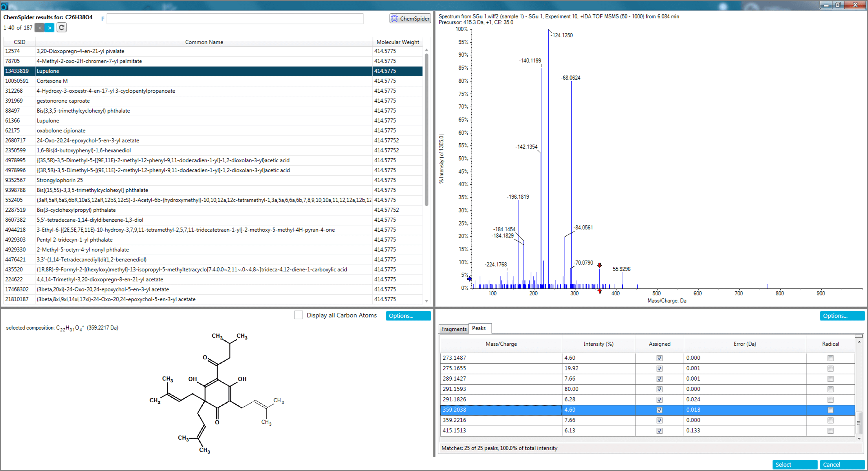
Task: Select CSID 13433819 highlighted Lupulone row
Action: [213, 71]
